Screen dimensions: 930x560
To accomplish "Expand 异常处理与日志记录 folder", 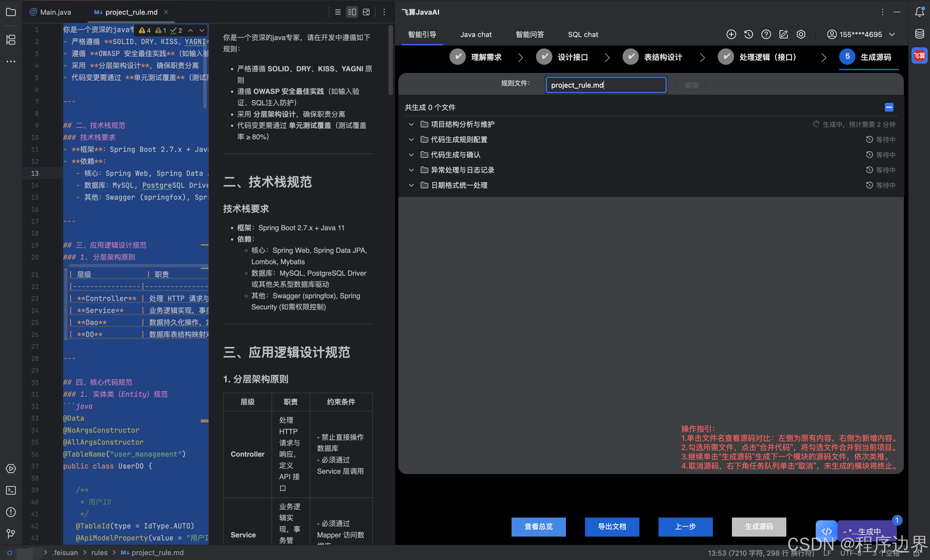I will pos(411,170).
